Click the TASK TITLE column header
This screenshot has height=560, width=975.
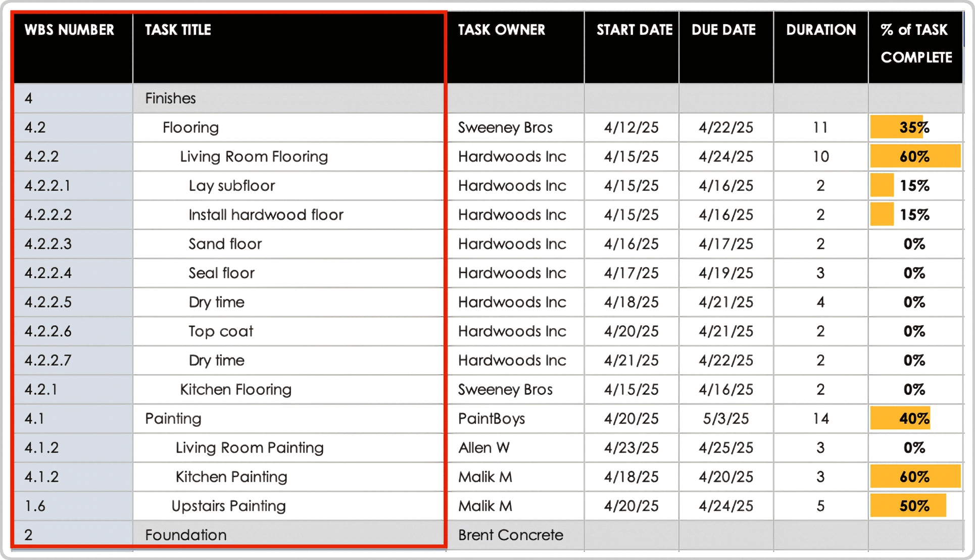177,30
